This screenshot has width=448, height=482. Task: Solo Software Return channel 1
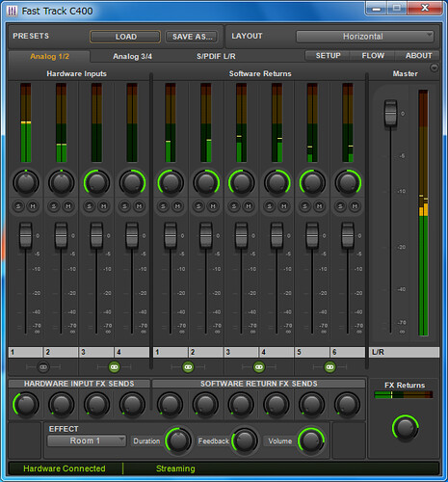163,206
